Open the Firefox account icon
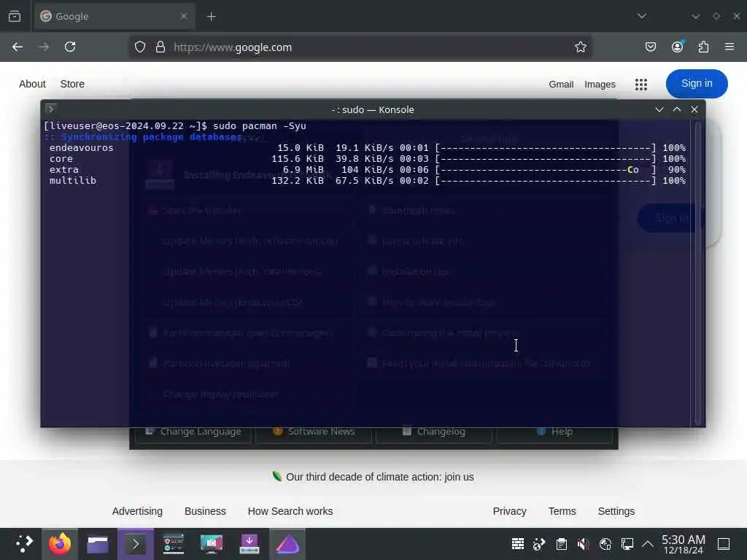 [x=677, y=47]
